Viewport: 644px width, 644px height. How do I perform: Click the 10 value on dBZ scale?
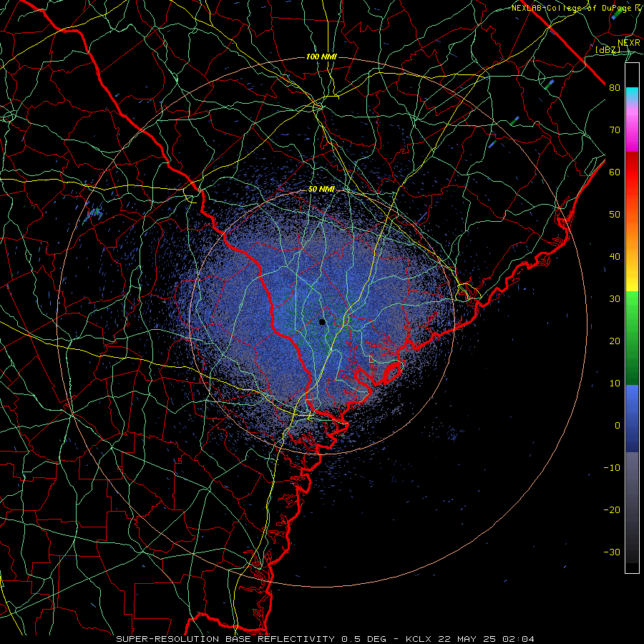click(615, 384)
